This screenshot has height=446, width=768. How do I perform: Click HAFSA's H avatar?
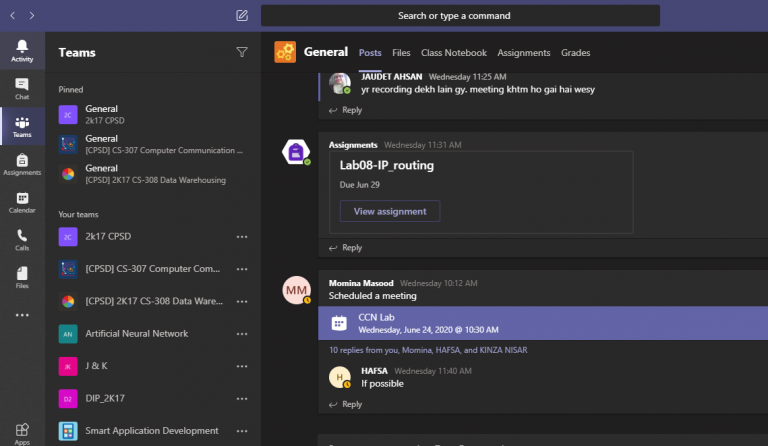(x=340, y=377)
